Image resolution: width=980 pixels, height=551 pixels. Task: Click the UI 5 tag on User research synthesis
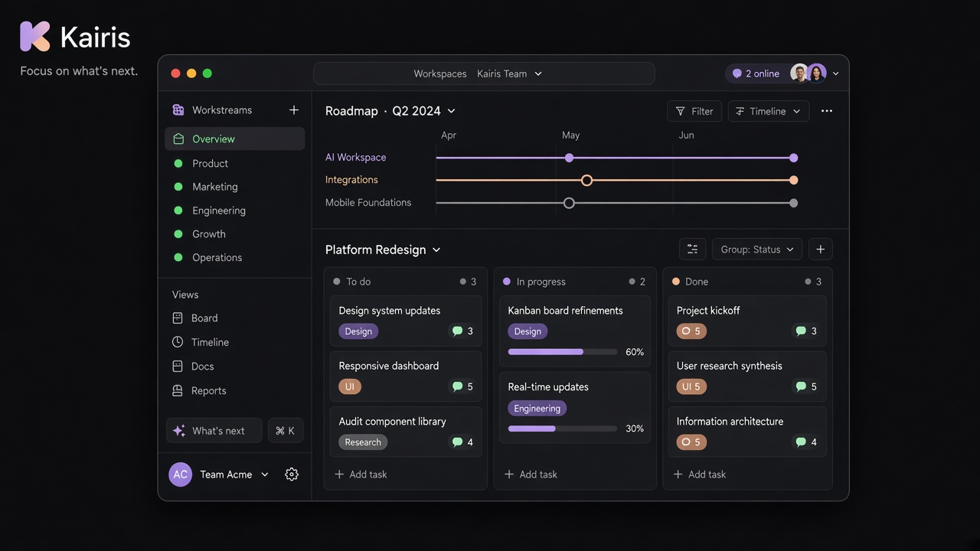691,386
